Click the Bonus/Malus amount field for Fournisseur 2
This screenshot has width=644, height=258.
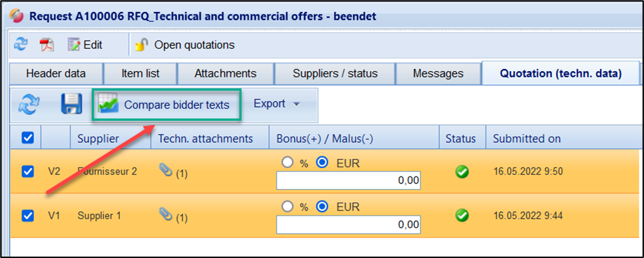pyautogui.click(x=349, y=181)
